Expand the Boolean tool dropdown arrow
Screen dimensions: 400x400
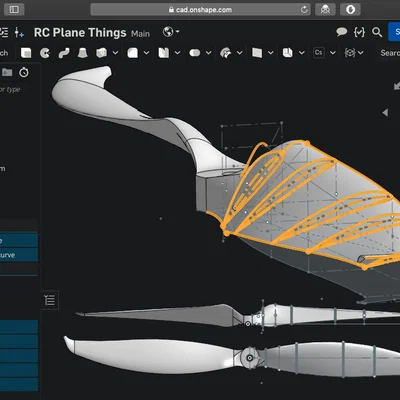(209, 53)
